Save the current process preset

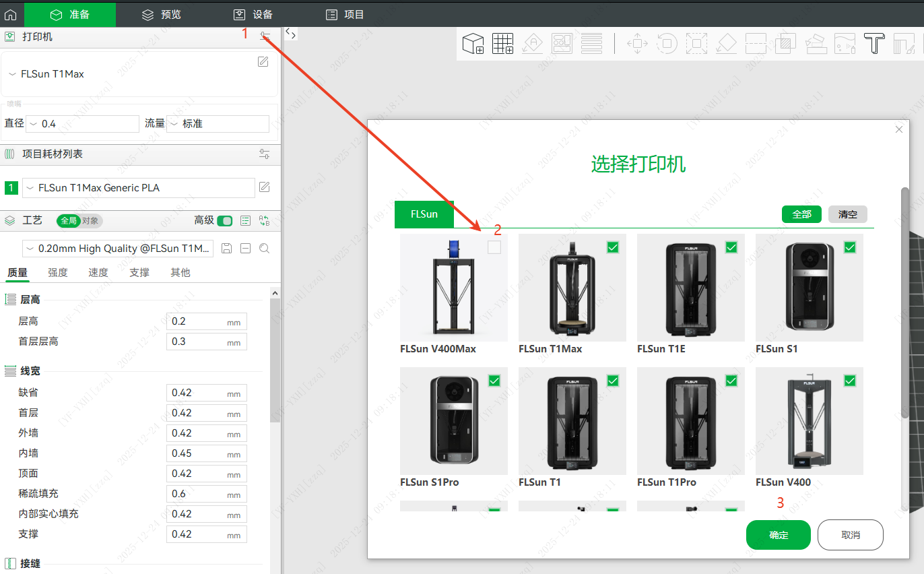(x=227, y=249)
